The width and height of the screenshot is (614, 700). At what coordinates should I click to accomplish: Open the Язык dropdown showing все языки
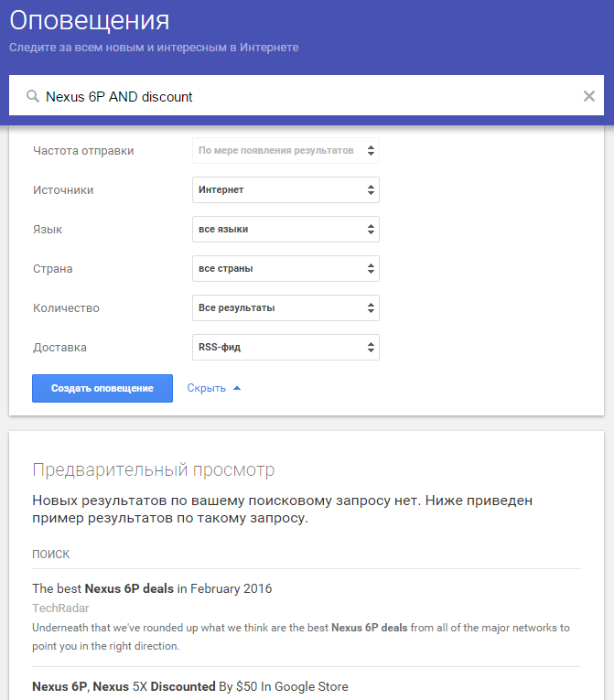pyautogui.click(x=285, y=229)
